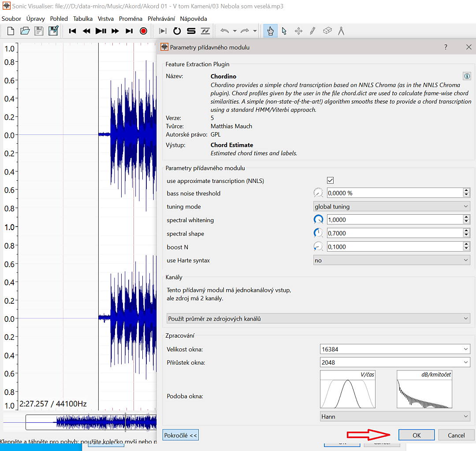Viewport: 476px width, 451px height.
Task: Select the Navigate hand tool
Action: (271, 31)
